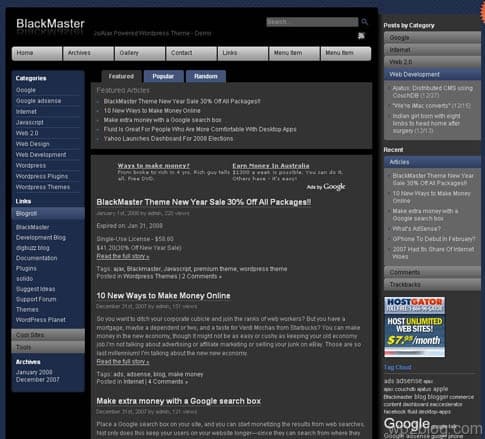This screenshot has width=485, height=439.
Task: Read full story of the New Year Sale post
Action: [123, 256]
